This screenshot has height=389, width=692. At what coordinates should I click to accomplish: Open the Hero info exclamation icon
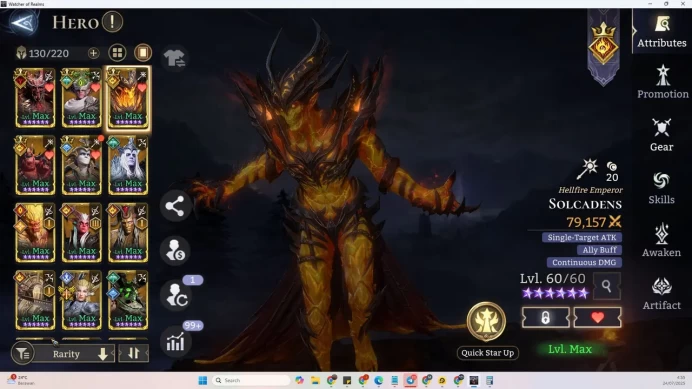click(x=112, y=22)
